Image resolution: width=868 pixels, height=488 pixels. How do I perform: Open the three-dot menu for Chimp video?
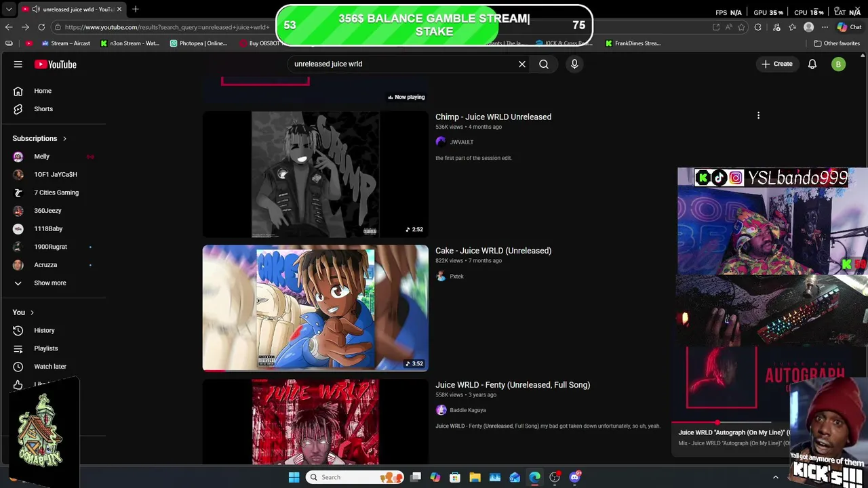(x=758, y=116)
